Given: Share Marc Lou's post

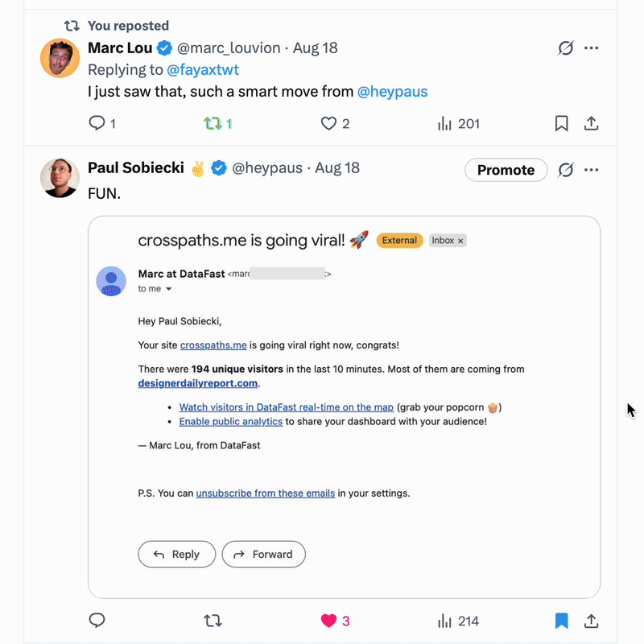Looking at the screenshot, I should tap(591, 123).
